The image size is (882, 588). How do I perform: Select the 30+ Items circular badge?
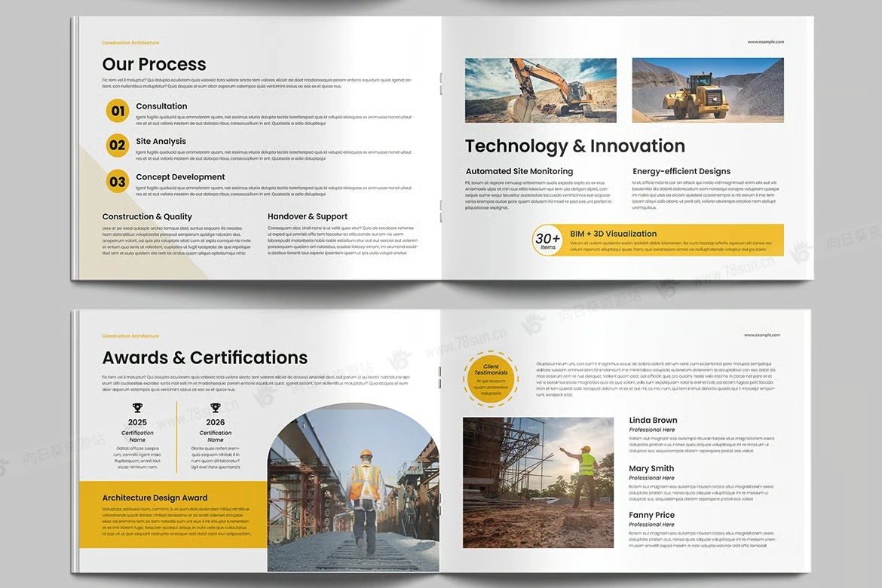(548, 240)
